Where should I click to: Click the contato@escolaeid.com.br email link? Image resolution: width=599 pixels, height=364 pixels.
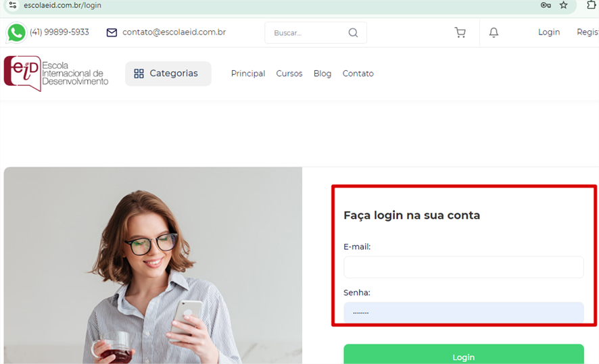pyautogui.click(x=174, y=32)
